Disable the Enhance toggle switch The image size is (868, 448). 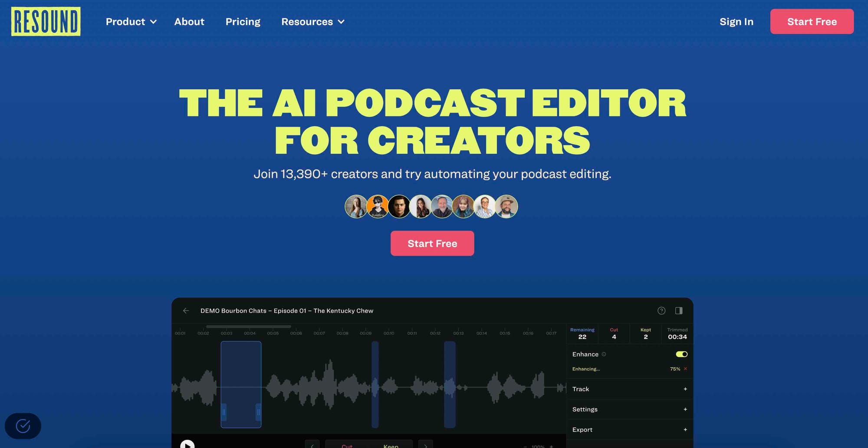[x=681, y=354]
